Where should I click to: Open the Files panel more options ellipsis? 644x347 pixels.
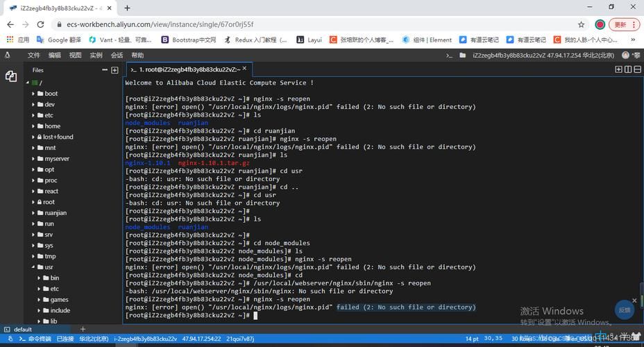pyautogui.click(x=105, y=70)
